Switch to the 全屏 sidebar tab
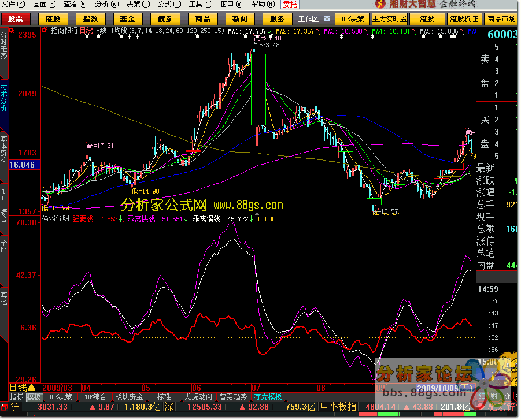 coord(3,247)
